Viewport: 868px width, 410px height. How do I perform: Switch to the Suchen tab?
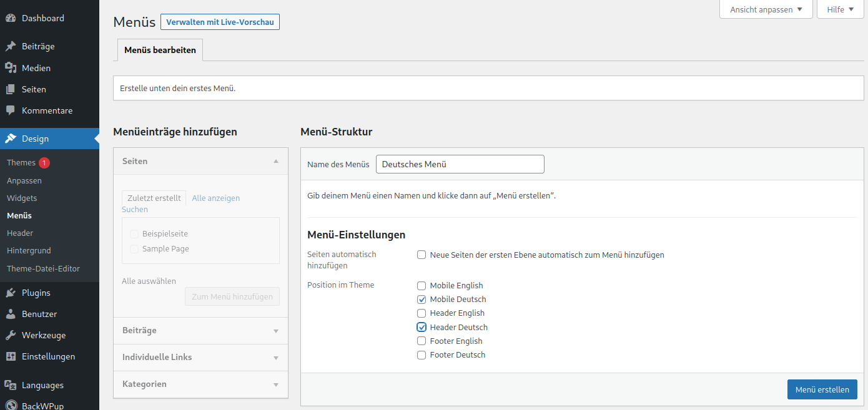135,210
